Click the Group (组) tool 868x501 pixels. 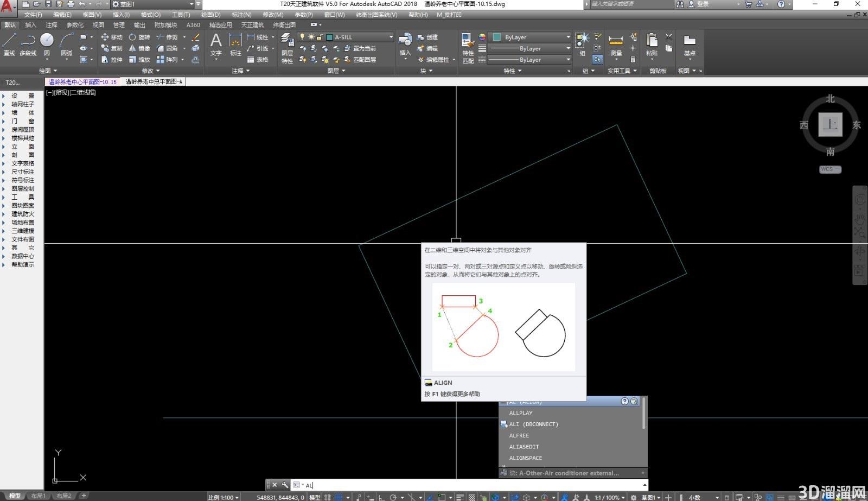582,45
